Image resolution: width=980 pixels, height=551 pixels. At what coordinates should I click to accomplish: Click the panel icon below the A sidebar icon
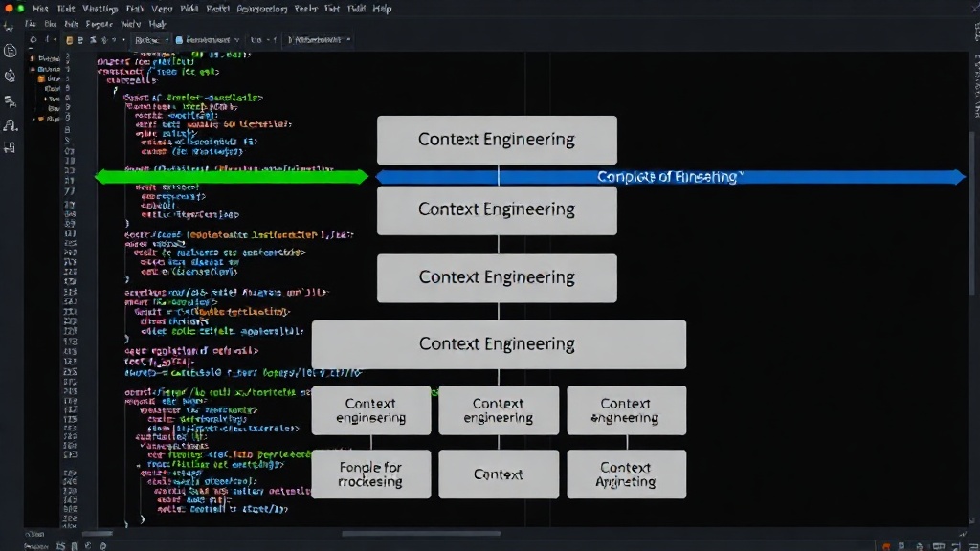coord(10,147)
